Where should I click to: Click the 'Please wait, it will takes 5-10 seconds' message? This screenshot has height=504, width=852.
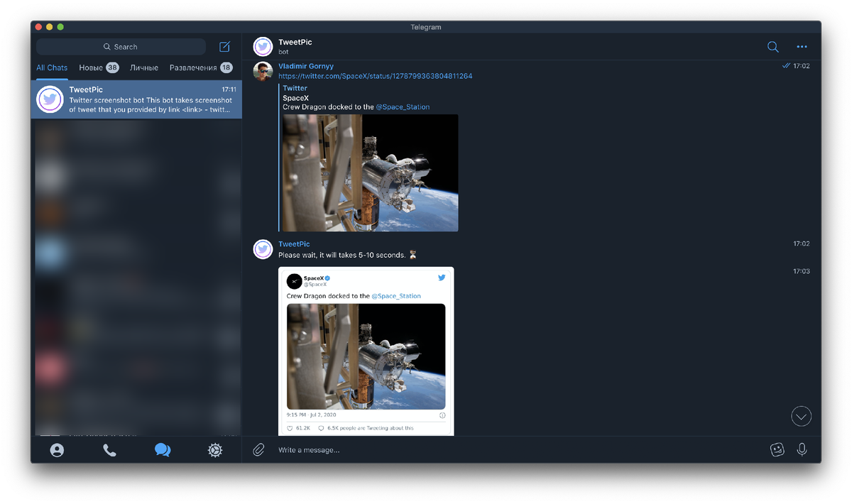(x=348, y=255)
